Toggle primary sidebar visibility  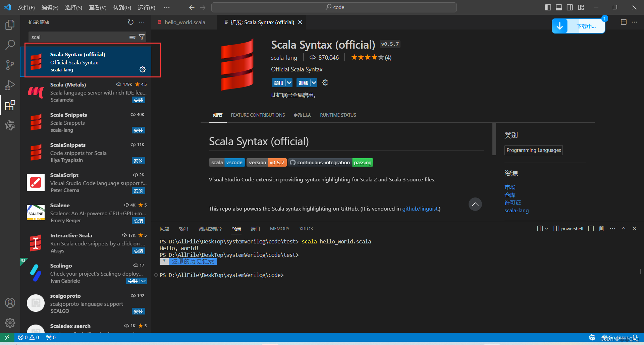tap(548, 7)
